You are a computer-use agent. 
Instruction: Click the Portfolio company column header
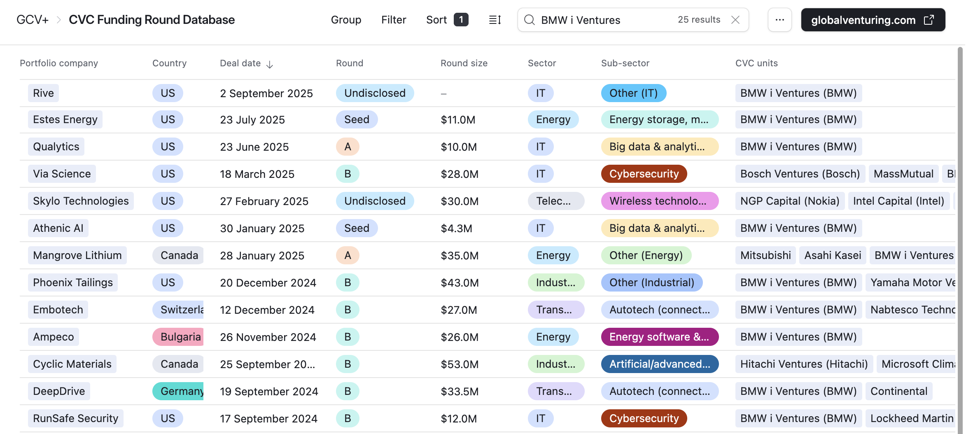coord(59,63)
